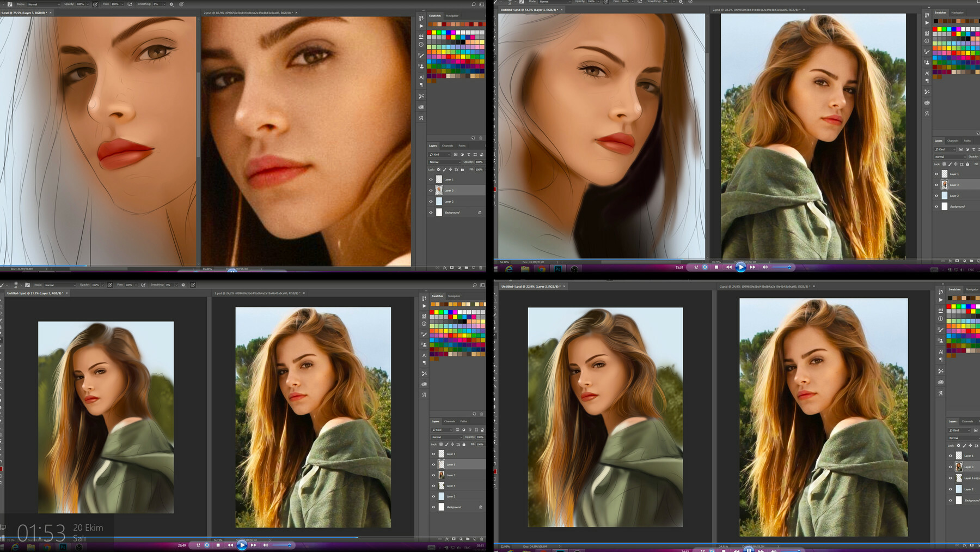980x552 pixels.
Task: Open Photoshop from the top-right window's taskbar
Action: pyautogui.click(x=558, y=269)
